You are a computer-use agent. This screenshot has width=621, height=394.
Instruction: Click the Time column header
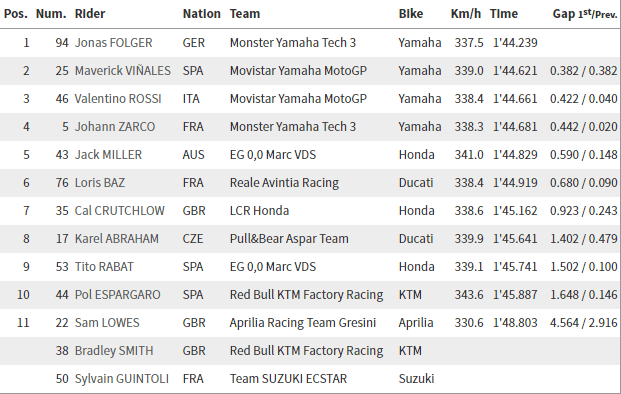point(504,14)
